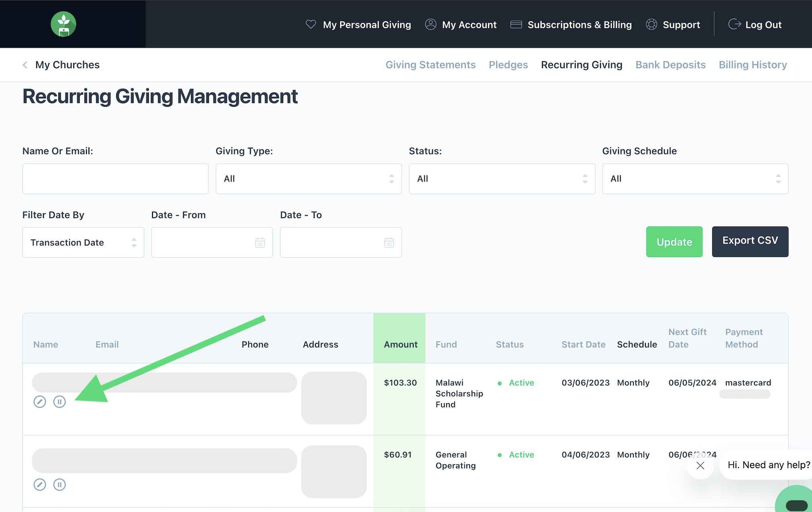Image resolution: width=812 pixels, height=512 pixels.
Task: Click the back chevron next to My Churches
Action: (25, 65)
